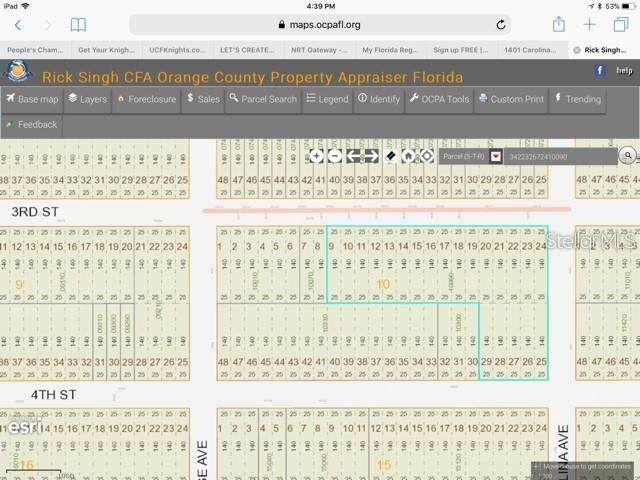The height and width of the screenshot is (480, 640).
Task: Open OCPA Tools menu
Action: [438, 99]
